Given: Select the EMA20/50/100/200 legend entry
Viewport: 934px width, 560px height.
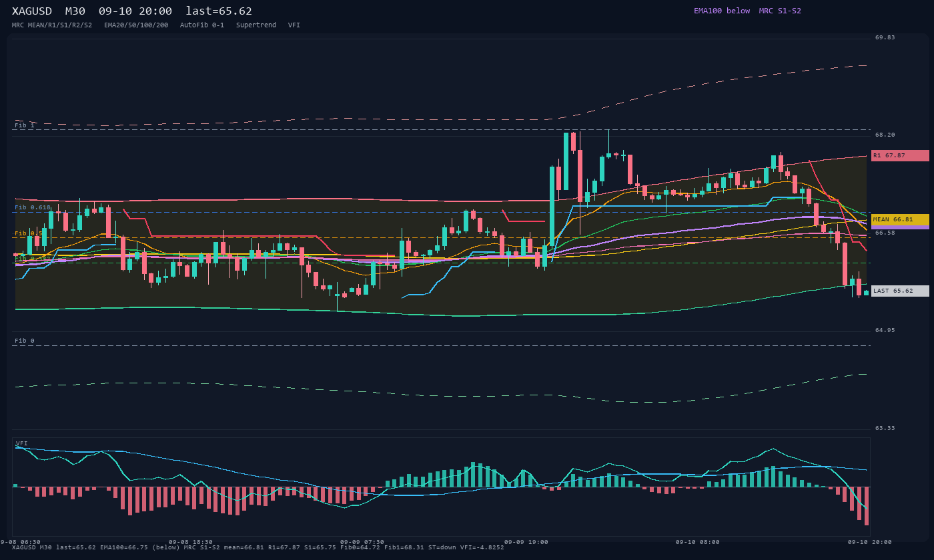Looking at the screenshot, I should coord(136,25).
